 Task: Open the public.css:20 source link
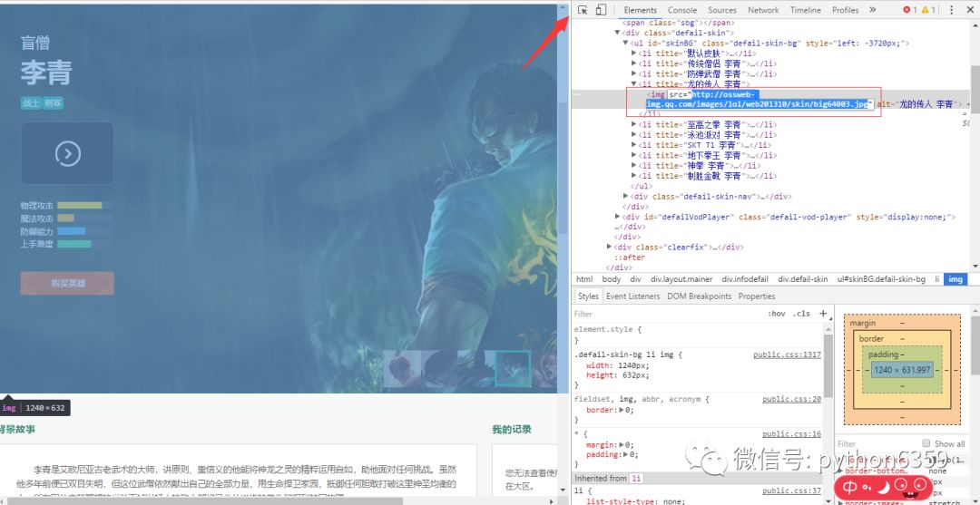click(791, 399)
